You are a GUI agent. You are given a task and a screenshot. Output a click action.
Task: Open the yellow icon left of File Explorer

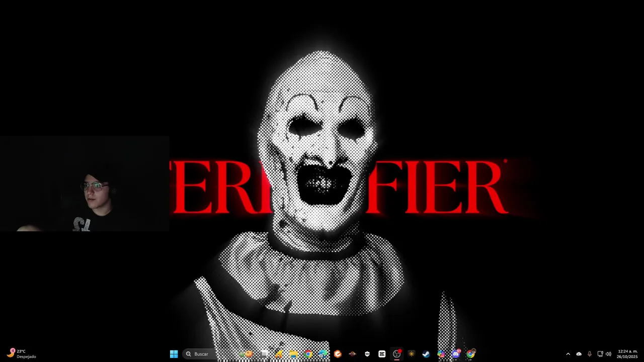coord(278,354)
